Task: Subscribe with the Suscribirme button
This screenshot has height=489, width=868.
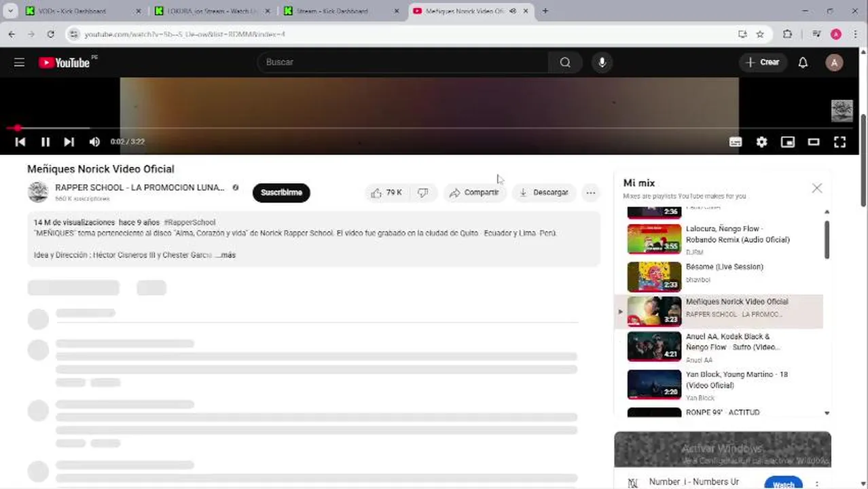Action: (x=281, y=193)
